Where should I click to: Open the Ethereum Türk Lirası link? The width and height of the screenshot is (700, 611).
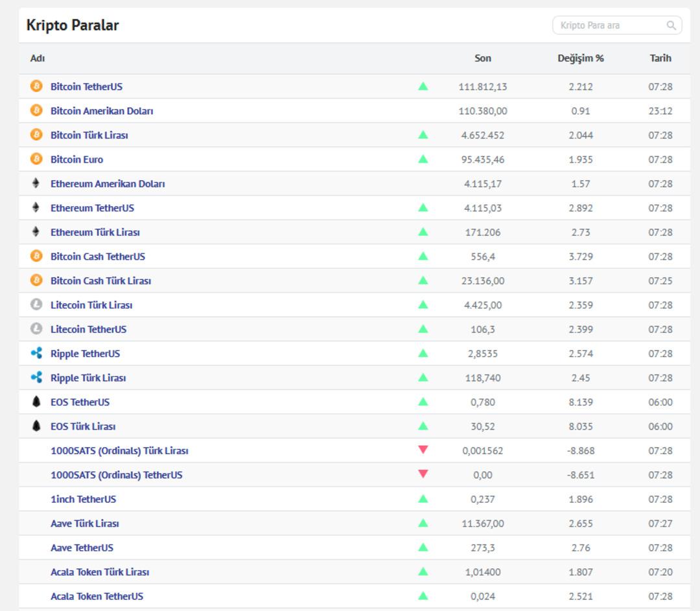[95, 232]
